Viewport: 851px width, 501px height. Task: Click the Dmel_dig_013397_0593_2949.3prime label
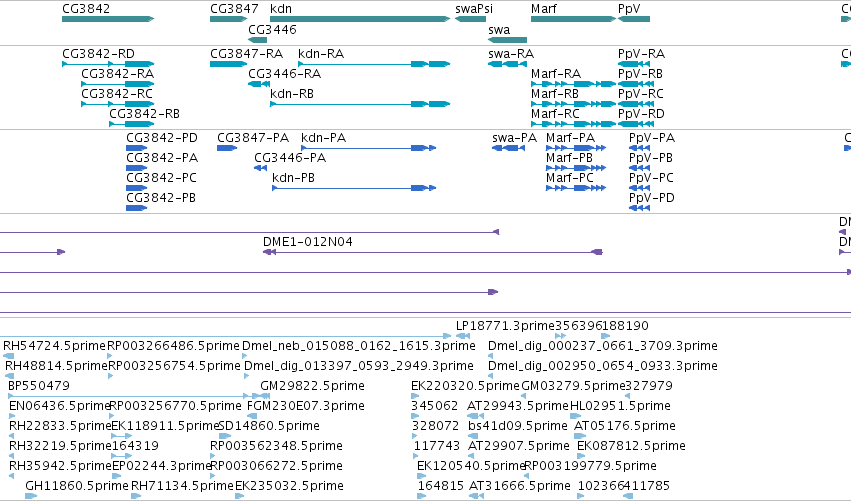(359, 366)
